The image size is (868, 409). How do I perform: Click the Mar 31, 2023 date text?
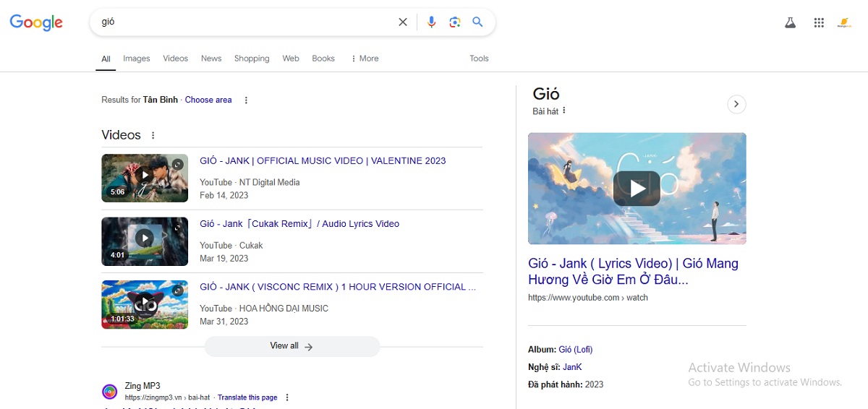[x=224, y=322]
